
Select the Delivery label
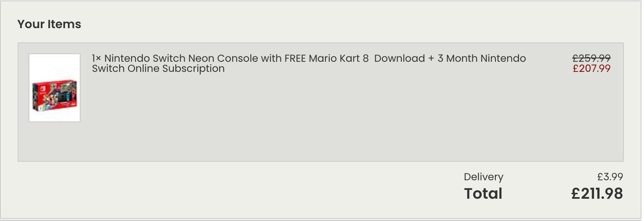(x=484, y=177)
